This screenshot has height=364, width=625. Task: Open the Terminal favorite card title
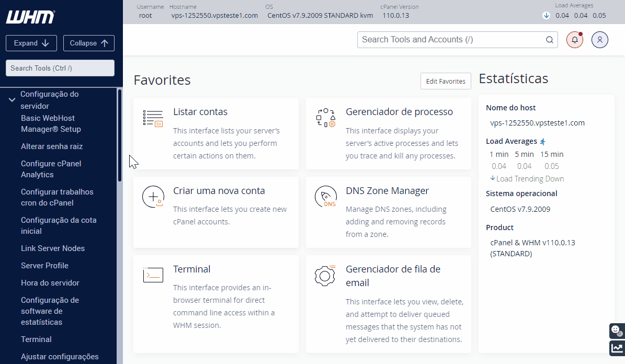pyautogui.click(x=192, y=269)
